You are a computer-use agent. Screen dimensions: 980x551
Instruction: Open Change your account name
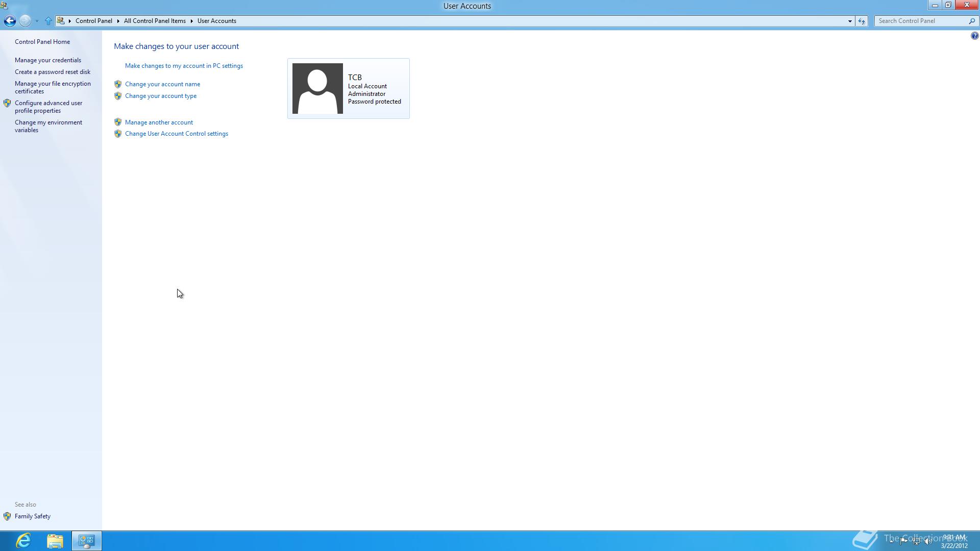162,84
